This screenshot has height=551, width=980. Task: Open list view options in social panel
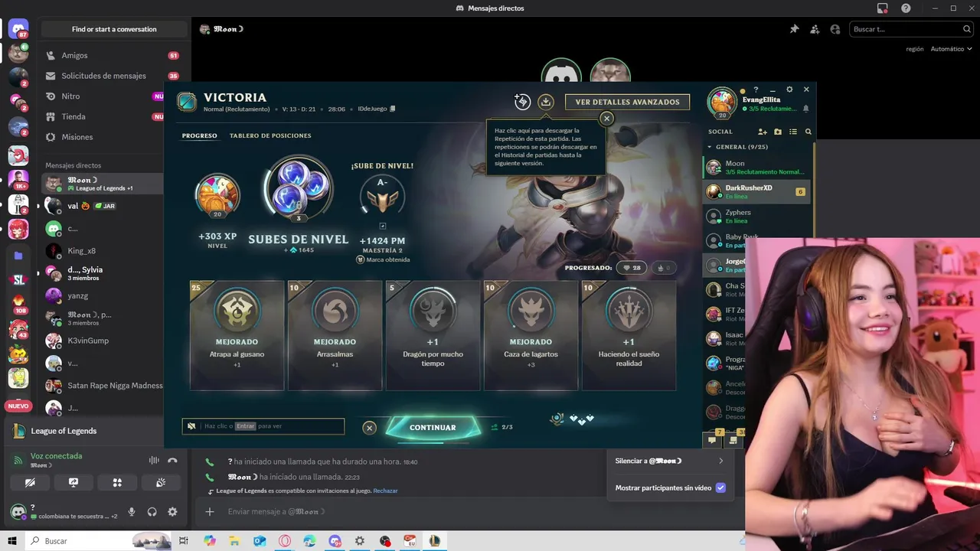point(793,132)
